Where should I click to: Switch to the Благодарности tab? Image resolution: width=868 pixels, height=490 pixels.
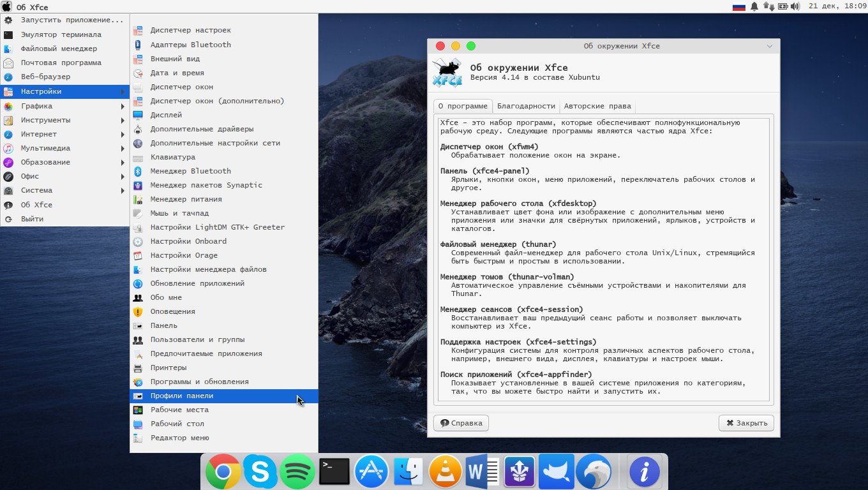pyautogui.click(x=526, y=106)
